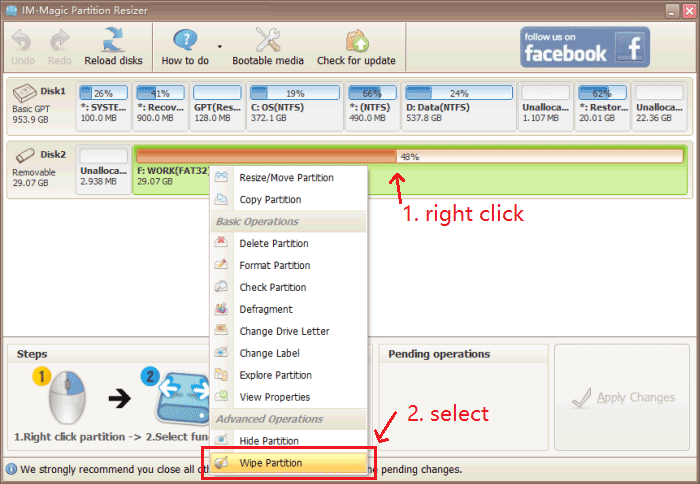Select the 22.36 GB unallocated space
This screenshot has width=700, height=484.
[659, 106]
